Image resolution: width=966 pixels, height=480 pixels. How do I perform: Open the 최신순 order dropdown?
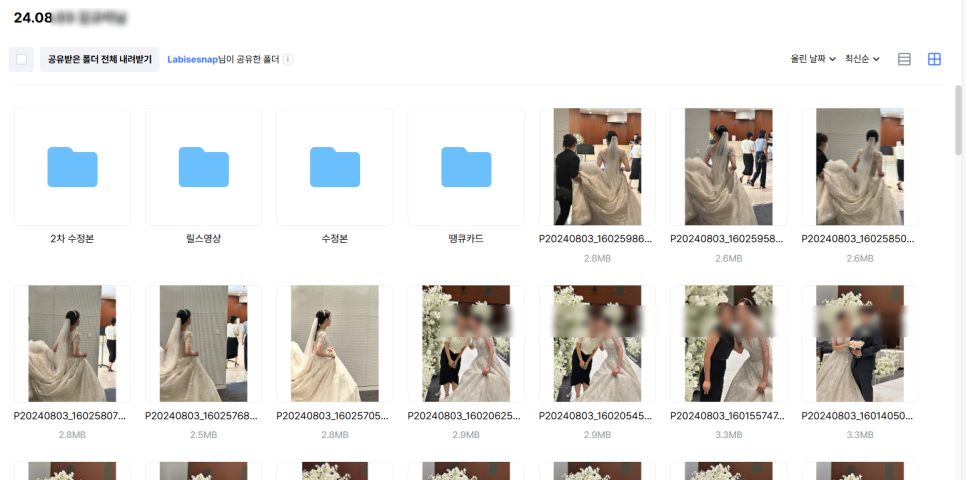click(862, 59)
